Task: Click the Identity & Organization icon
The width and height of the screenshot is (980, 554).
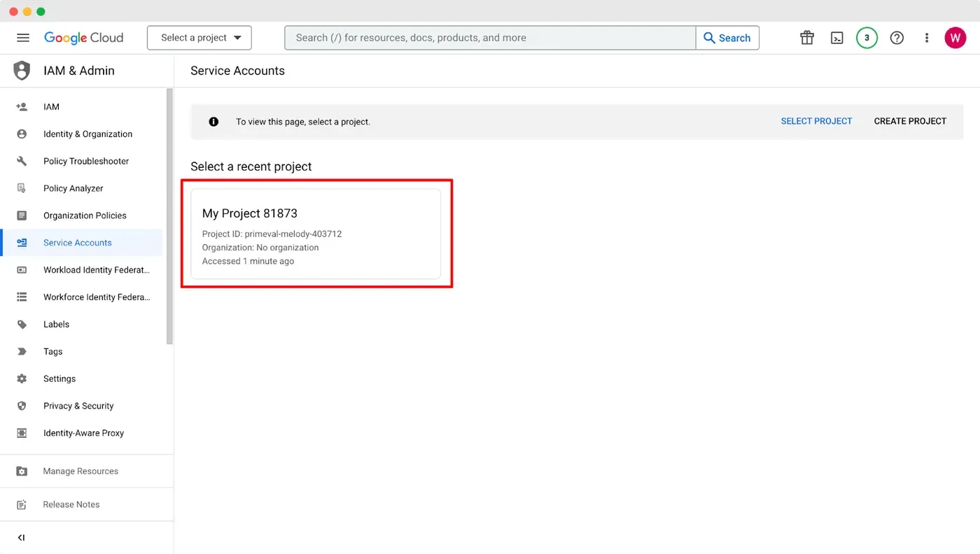Action: point(22,134)
